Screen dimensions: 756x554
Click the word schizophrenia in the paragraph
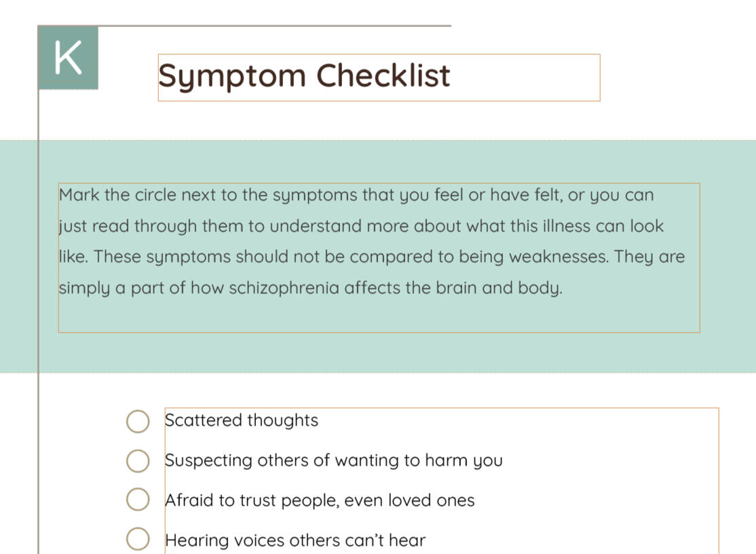pyautogui.click(x=284, y=288)
